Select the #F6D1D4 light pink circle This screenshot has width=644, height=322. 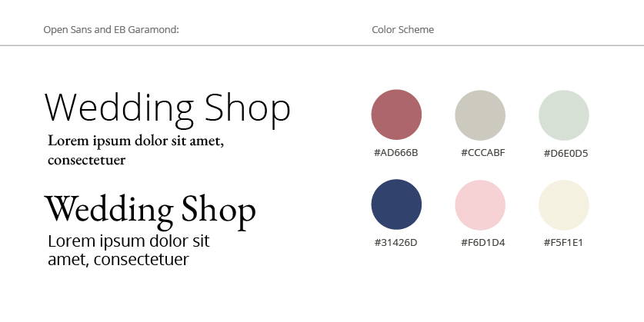pos(480,205)
